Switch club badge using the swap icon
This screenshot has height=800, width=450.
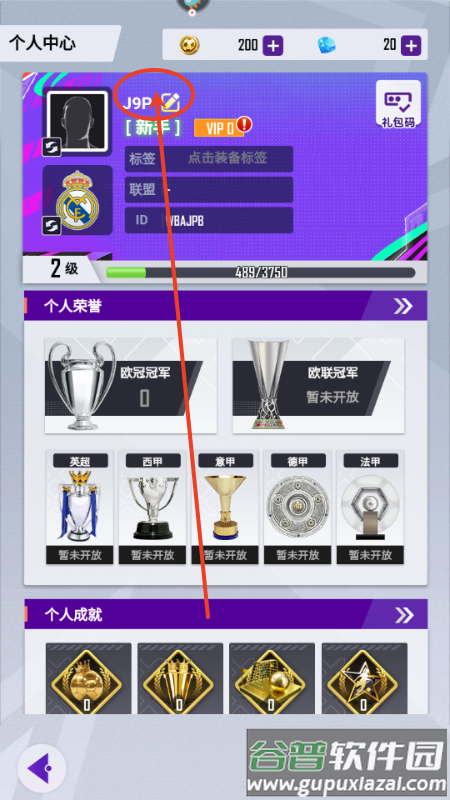pyautogui.click(x=52, y=226)
